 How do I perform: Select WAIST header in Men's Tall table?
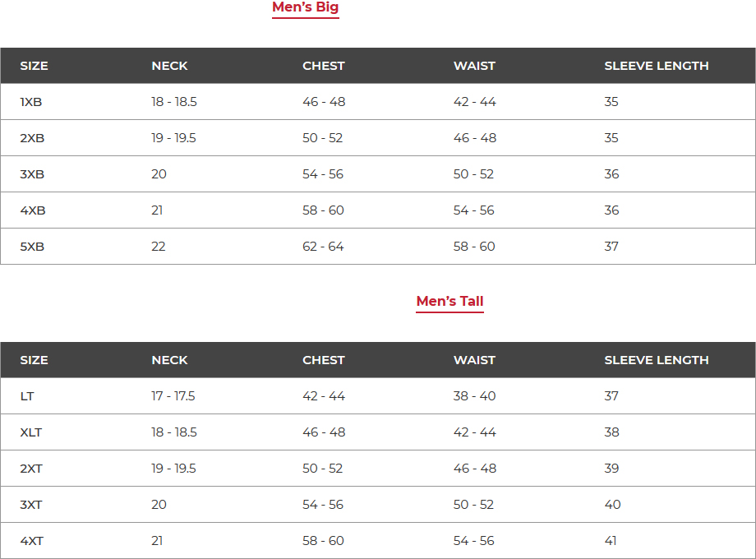[x=474, y=360]
